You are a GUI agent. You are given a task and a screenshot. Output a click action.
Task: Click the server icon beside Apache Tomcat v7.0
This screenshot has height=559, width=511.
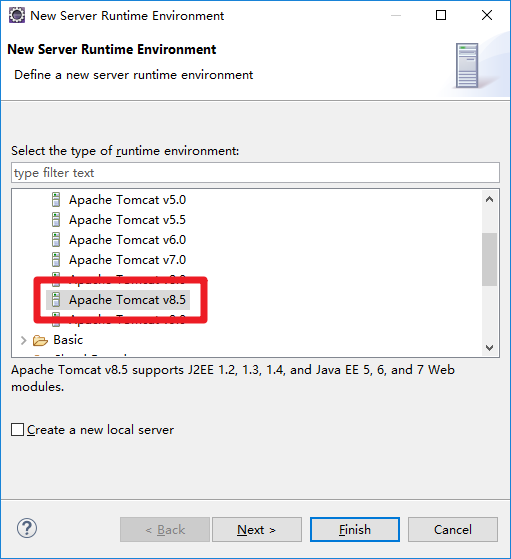pos(56,260)
